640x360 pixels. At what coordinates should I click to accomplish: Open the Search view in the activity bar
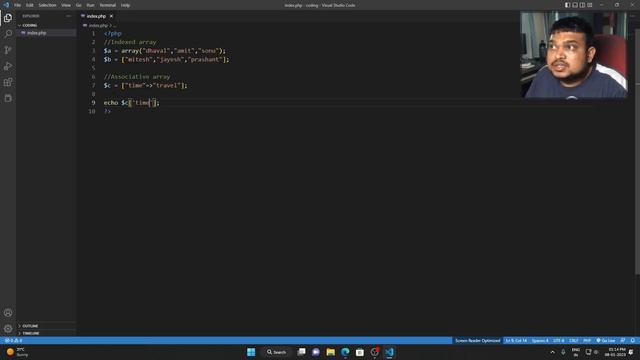[8, 34]
